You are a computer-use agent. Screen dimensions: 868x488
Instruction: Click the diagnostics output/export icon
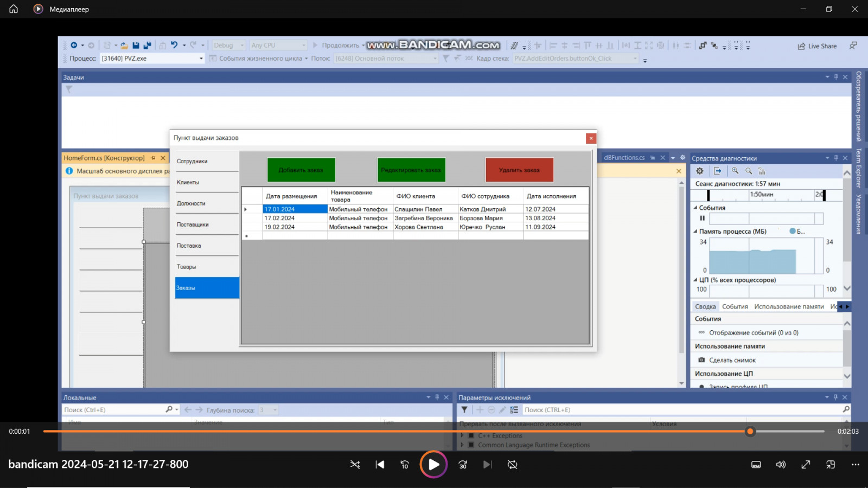[718, 171]
